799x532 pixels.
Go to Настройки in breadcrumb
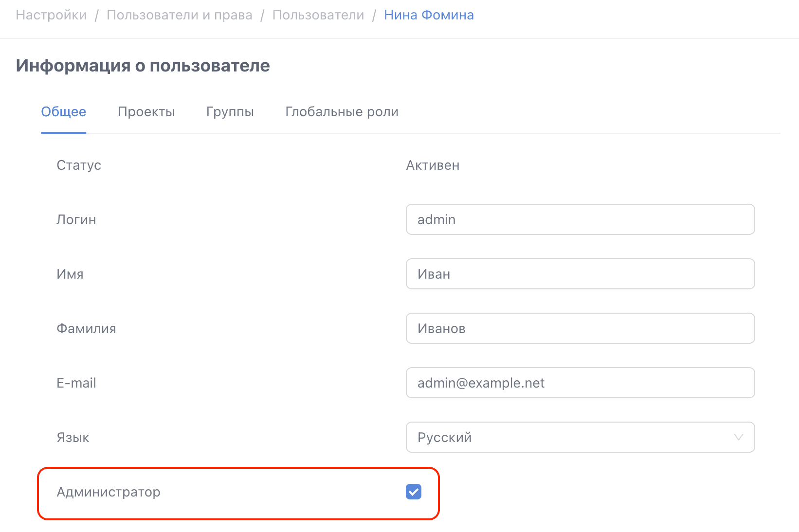pyautogui.click(x=52, y=15)
